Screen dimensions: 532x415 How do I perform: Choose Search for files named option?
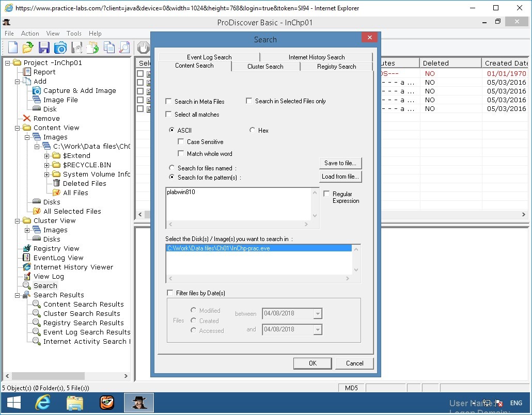click(171, 167)
